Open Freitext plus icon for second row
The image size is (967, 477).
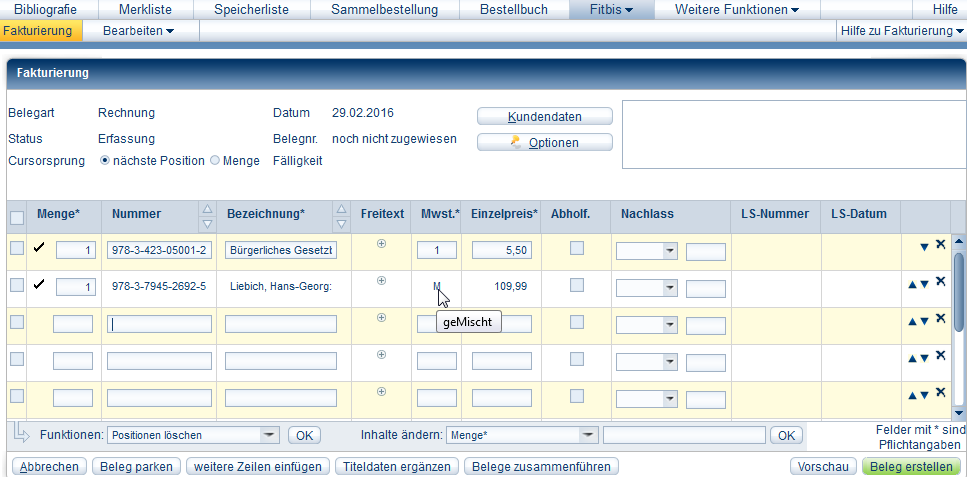[x=381, y=281]
